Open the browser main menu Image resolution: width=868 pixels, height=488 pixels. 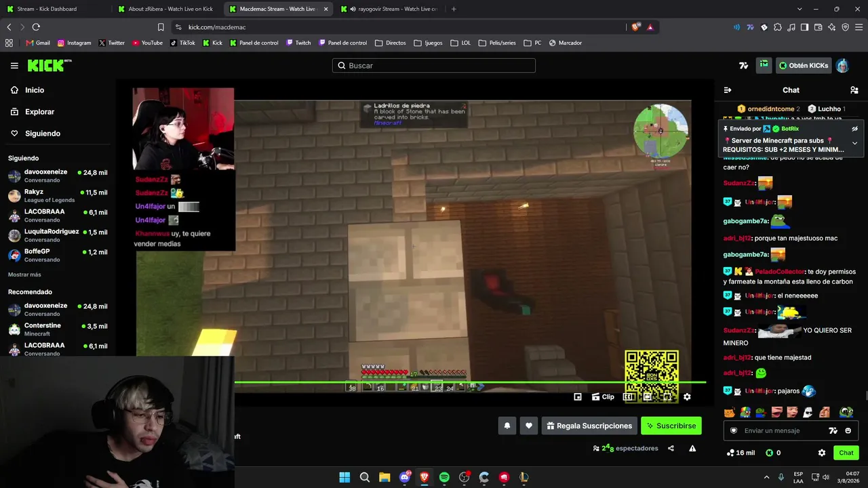(859, 27)
